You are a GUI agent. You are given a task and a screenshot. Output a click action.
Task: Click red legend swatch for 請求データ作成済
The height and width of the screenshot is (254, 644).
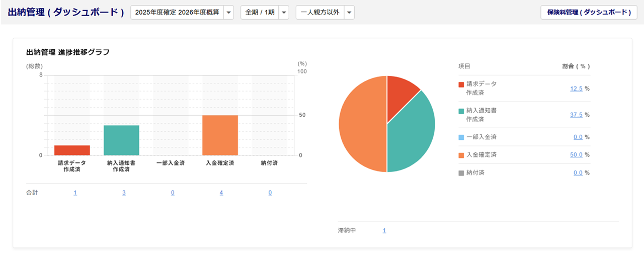pyautogui.click(x=461, y=84)
